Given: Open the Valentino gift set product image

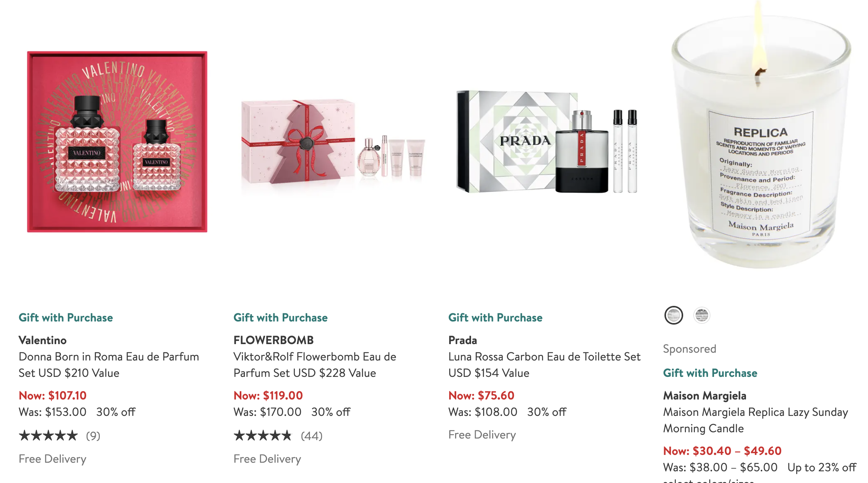Looking at the screenshot, I should click(x=117, y=142).
